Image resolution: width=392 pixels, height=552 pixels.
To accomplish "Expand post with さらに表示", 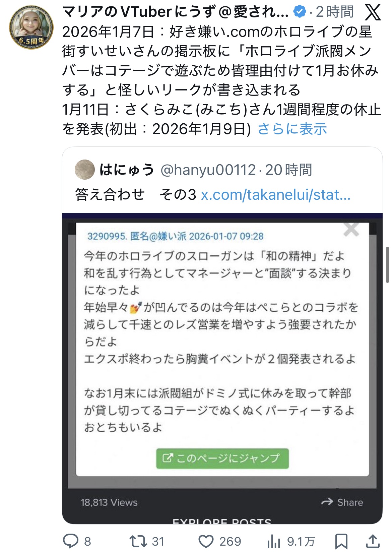I will 292,129.
